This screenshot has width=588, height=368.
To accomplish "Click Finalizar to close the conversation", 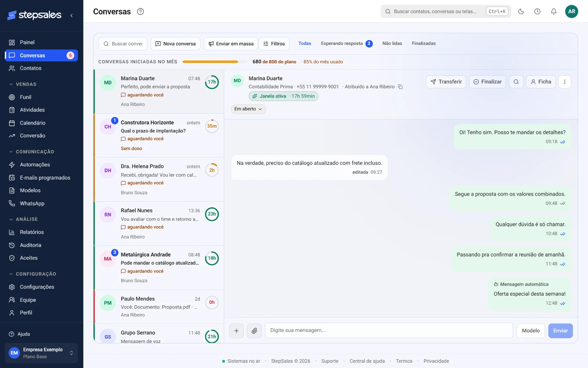I will 488,82.
